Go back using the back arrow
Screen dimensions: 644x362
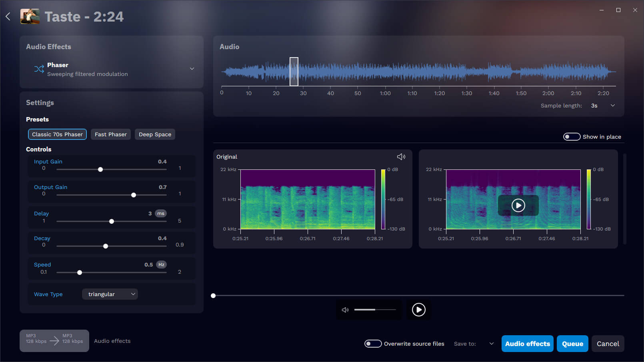click(x=8, y=16)
